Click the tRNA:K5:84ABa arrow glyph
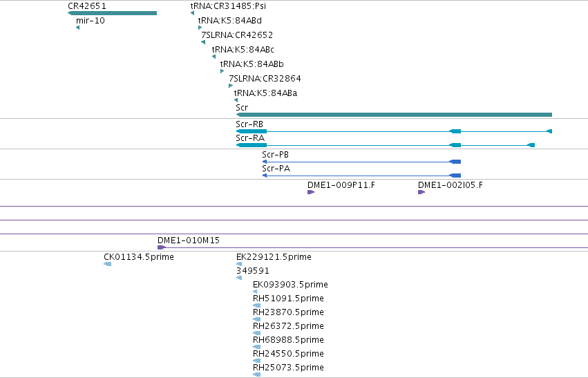 coord(236,100)
